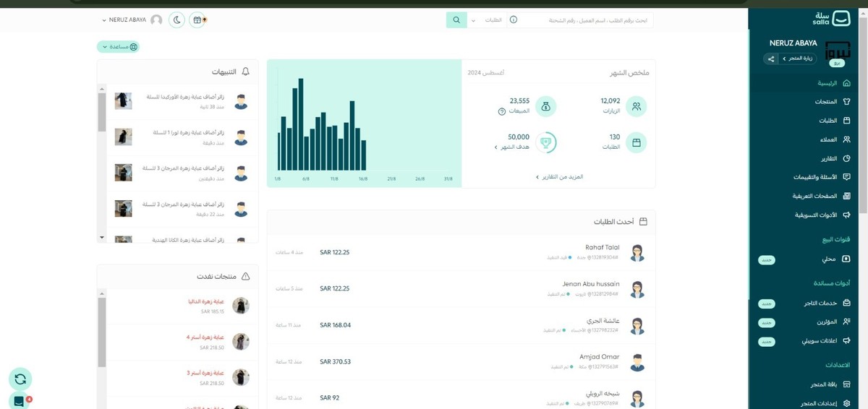Click the refresh circular arrows icon
Screen dimensions: 868x409
(20, 379)
